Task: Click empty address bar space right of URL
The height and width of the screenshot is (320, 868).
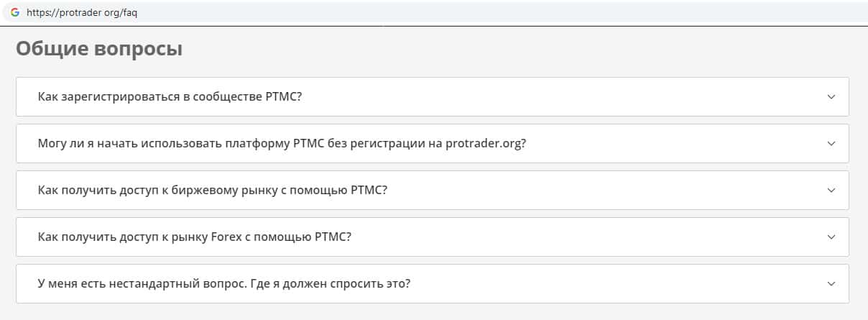Action: (x=503, y=13)
